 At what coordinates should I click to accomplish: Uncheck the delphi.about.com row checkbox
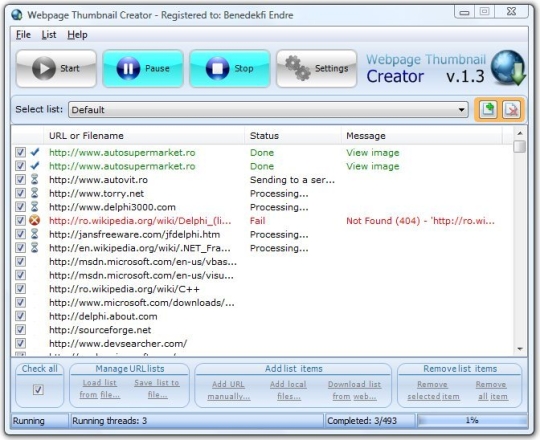20,316
